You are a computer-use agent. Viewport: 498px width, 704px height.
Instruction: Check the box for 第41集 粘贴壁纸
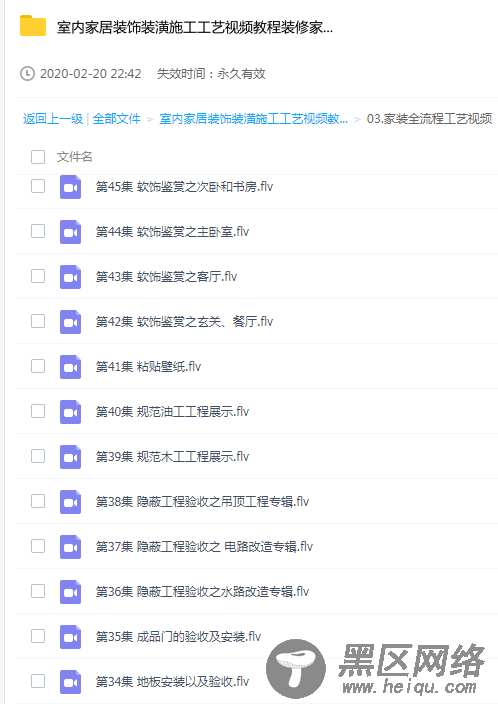[38, 366]
